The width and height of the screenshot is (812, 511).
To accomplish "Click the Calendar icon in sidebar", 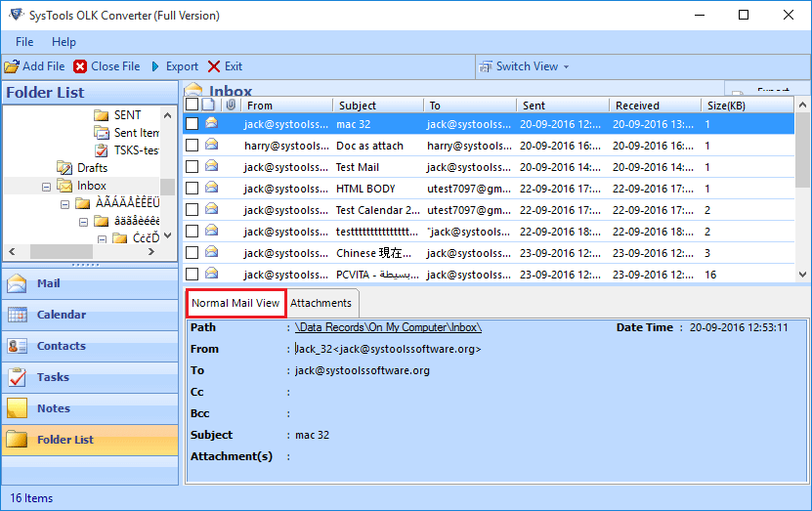I will [17, 315].
